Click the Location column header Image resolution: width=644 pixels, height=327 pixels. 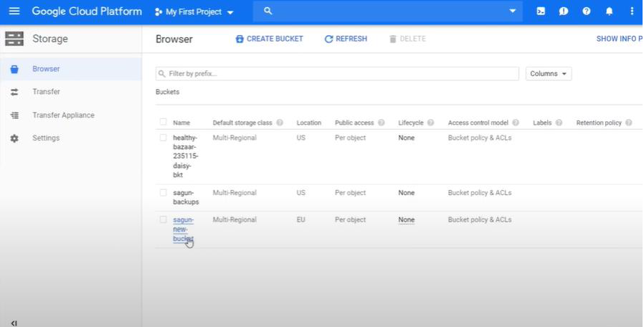pos(309,123)
